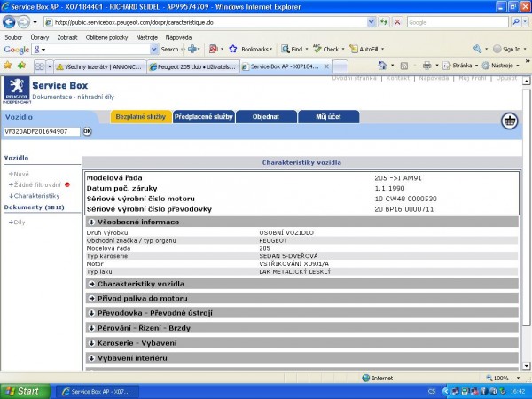Switch to Předplacené služby tab
The width and height of the screenshot is (532, 399).
[x=203, y=116]
